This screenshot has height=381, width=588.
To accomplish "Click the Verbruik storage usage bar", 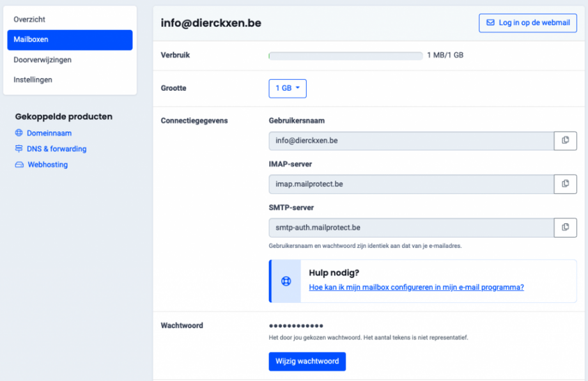I will tap(346, 56).
